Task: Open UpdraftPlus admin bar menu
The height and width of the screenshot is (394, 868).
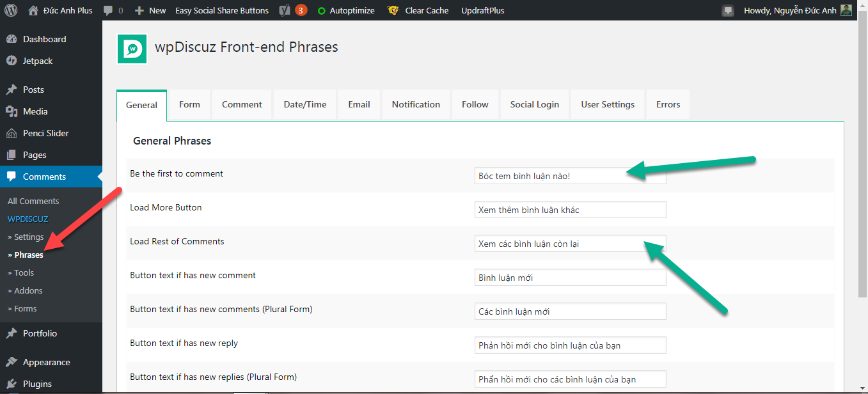Action: tap(482, 10)
